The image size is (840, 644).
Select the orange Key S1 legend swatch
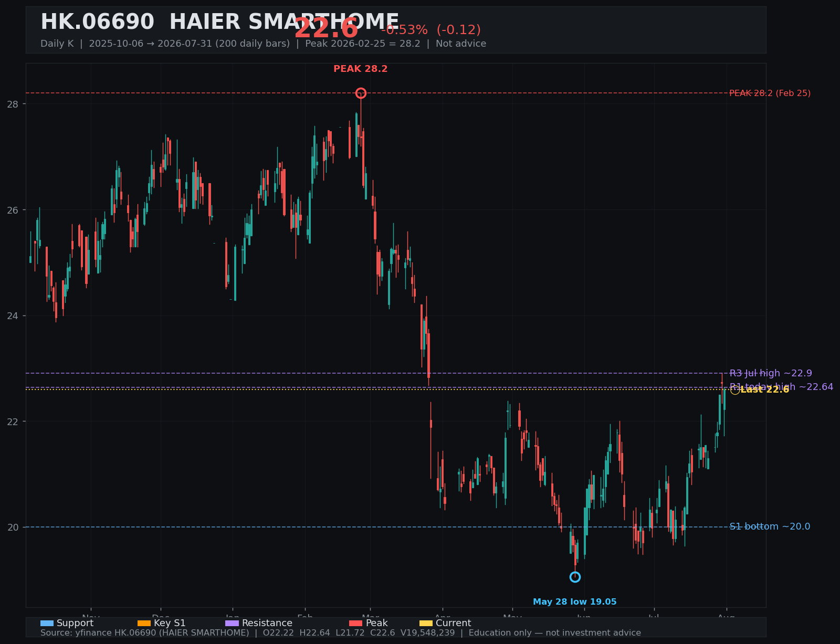coord(144,624)
